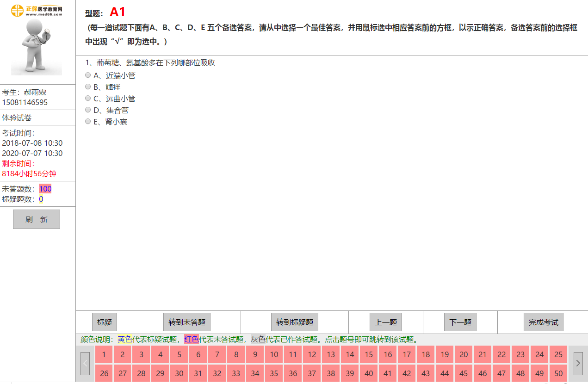Go to previous question 上一题

(x=385, y=322)
